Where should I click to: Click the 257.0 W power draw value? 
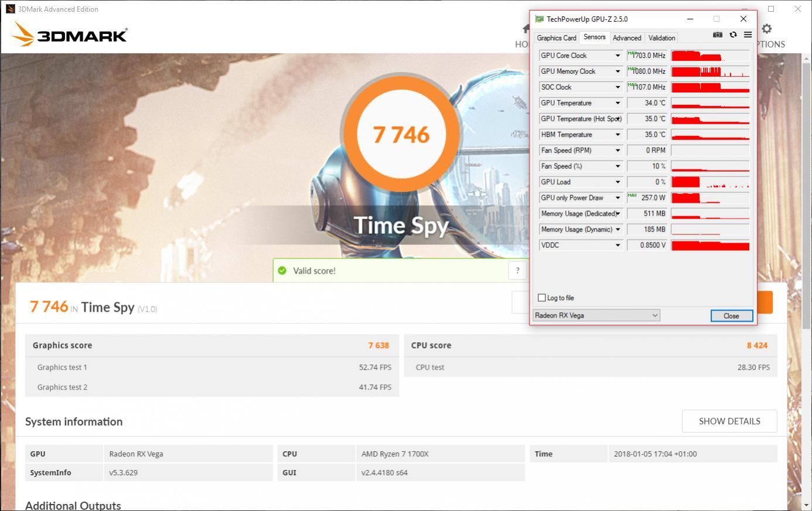pos(647,198)
